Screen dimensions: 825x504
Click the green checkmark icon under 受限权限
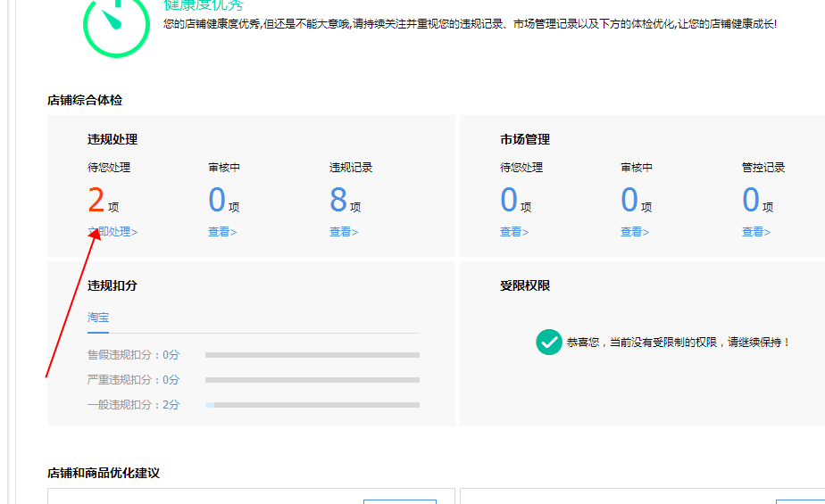pyautogui.click(x=548, y=342)
